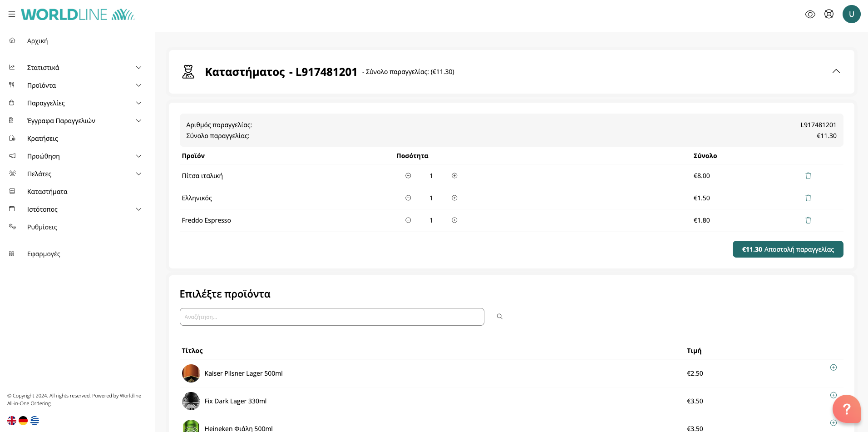This screenshot has height=432, width=868.
Task: Click the hamburger menu icon
Action: tap(12, 15)
